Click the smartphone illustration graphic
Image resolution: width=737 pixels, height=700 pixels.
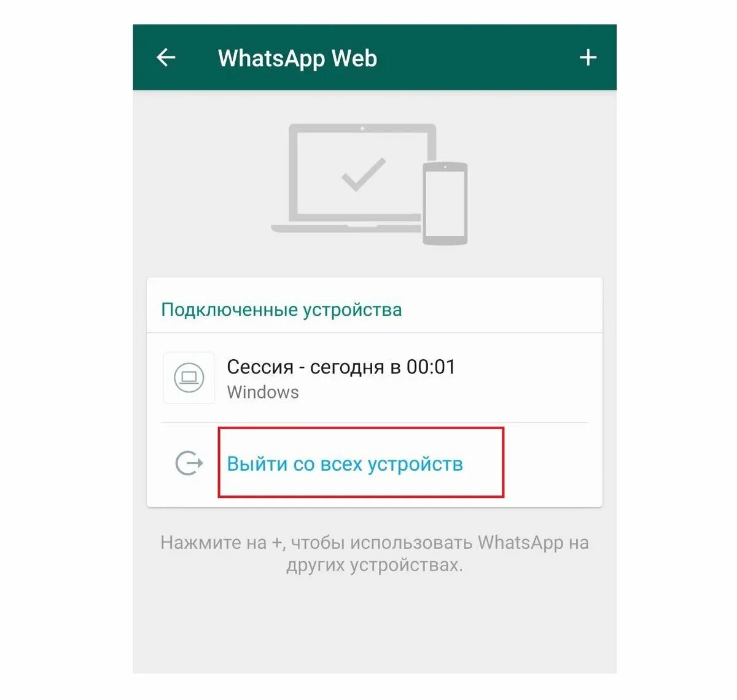(x=445, y=203)
